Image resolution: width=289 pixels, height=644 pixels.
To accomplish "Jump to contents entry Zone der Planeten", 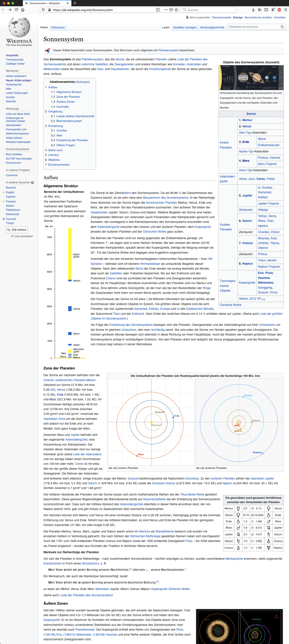I will click(68, 97).
